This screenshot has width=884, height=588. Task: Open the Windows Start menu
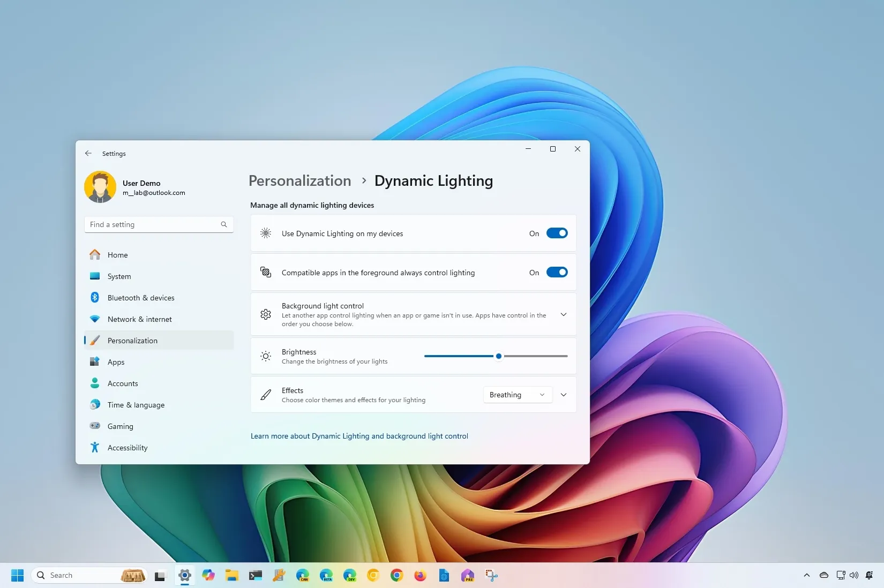17,575
